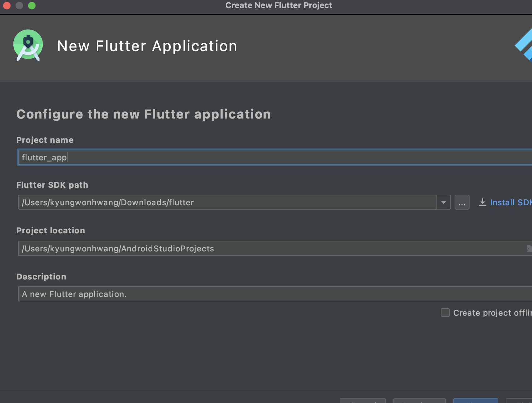Click the 'Project name' label
This screenshot has width=532, height=403.
[45, 140]
